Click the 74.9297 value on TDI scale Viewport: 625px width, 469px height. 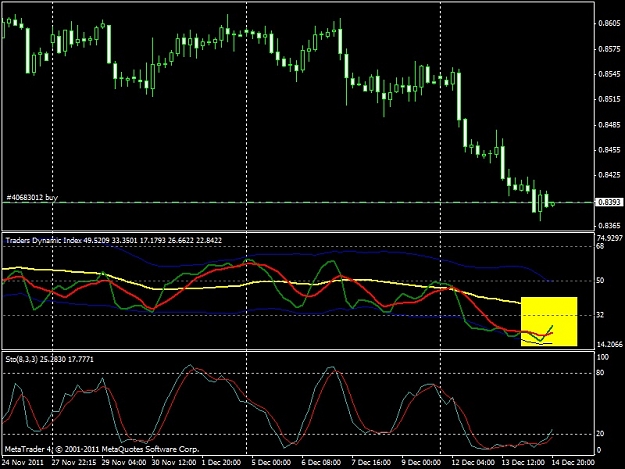click(x=610, y=238)
